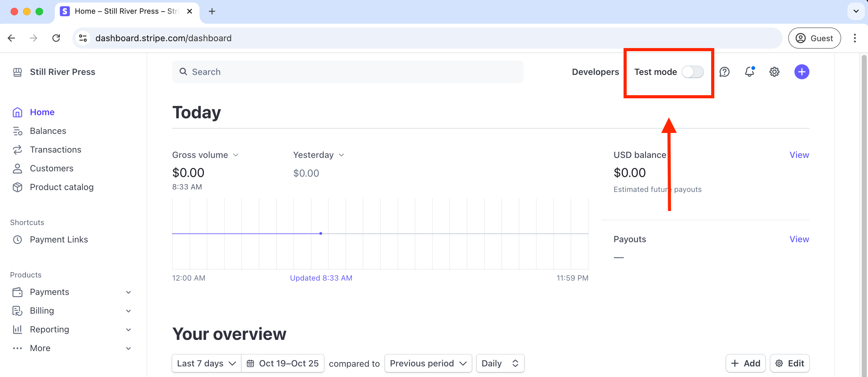Open the Last 7 days dropdown
868x377 pixels.
pos(206,363)
